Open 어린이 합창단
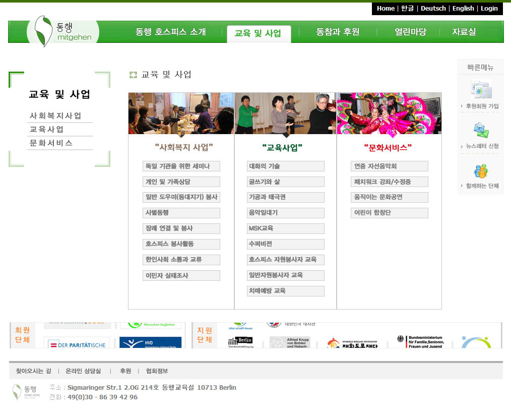511x420 pixels. click(390, 213)
